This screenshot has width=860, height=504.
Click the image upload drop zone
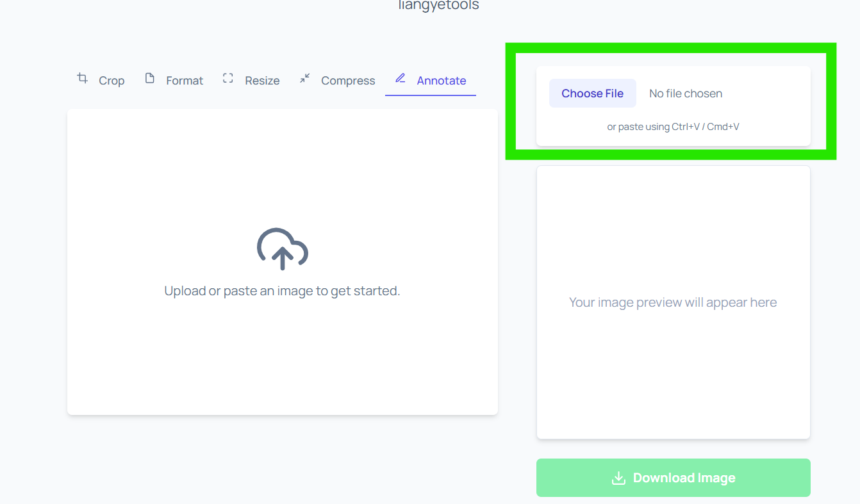click(x=282, y=263)
